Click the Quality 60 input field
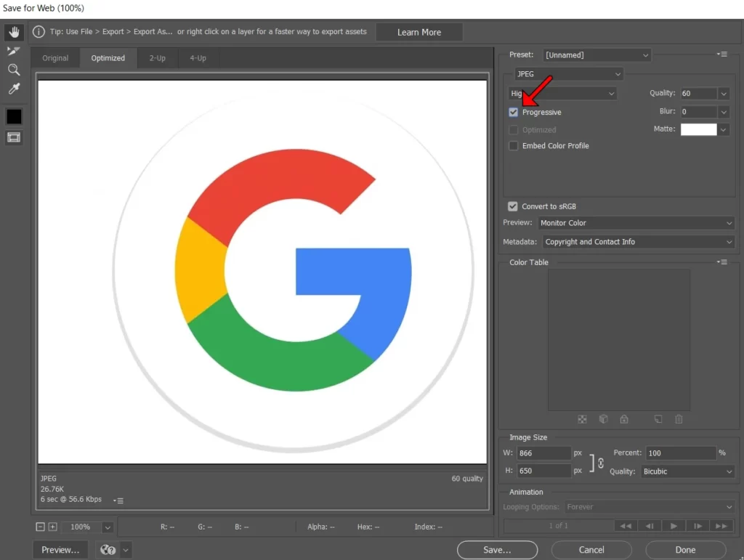This screenshot has height=560, width=744. pyautogui.click(x=698, y=94)
